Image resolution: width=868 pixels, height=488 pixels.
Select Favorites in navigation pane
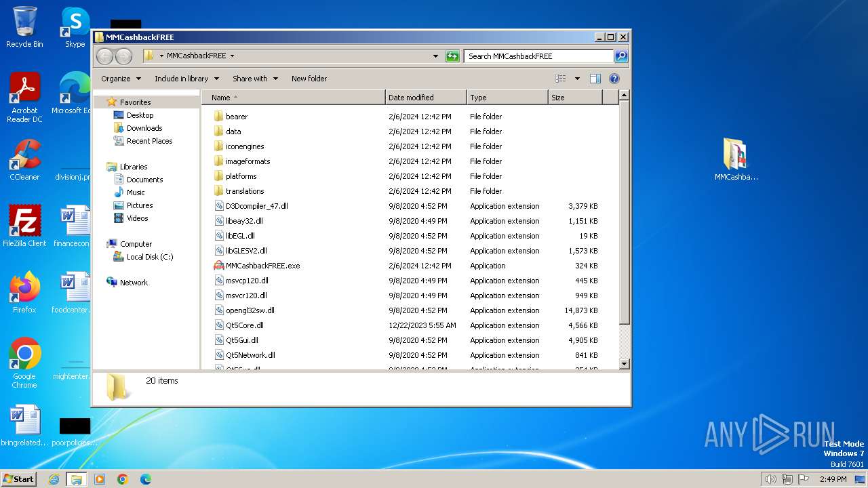click(x=135, y=102)
